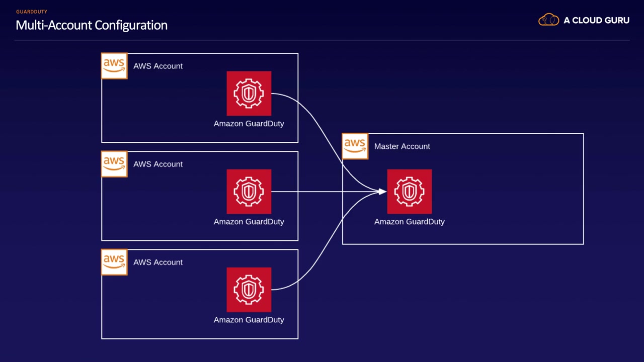Select the GuardDuty icon in the top AWS Account
The image size is (644, 362).
tap(249, 94)
